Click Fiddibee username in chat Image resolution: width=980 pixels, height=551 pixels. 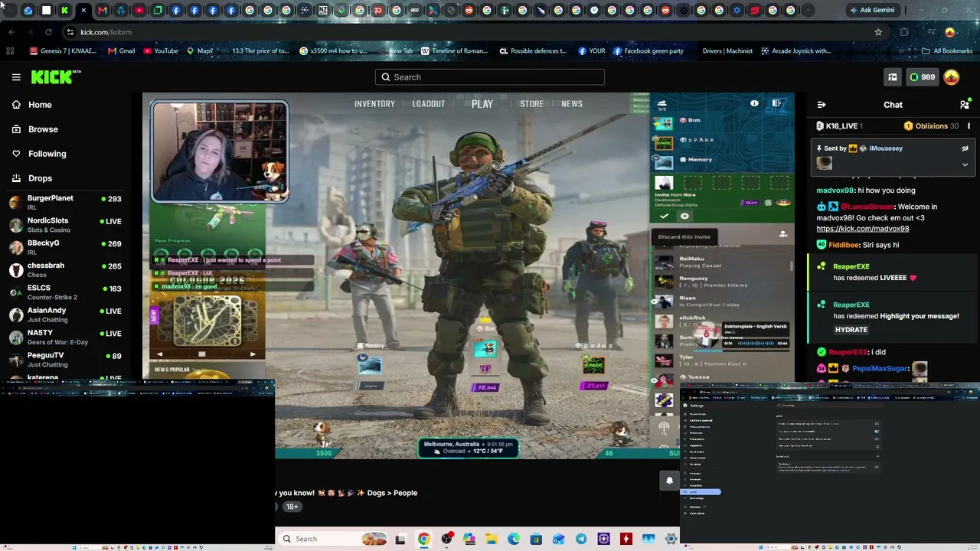tap(844, 245)
